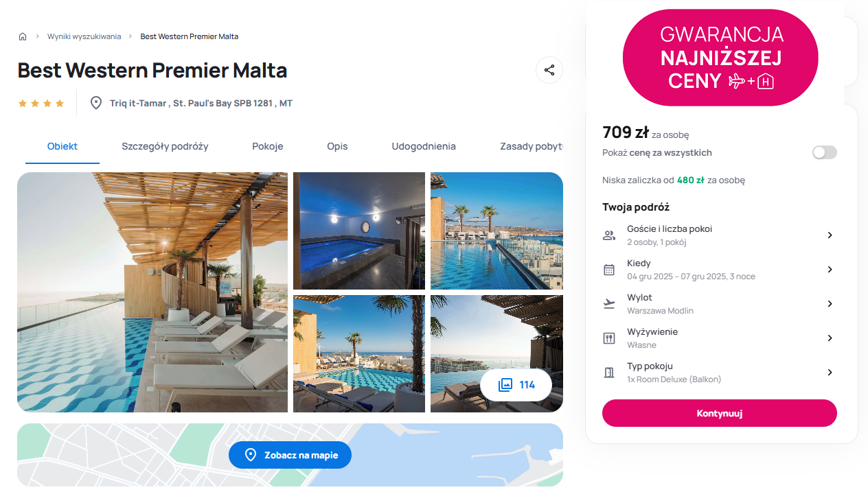Select the Szczegóły podróży tab

(165, 146)
